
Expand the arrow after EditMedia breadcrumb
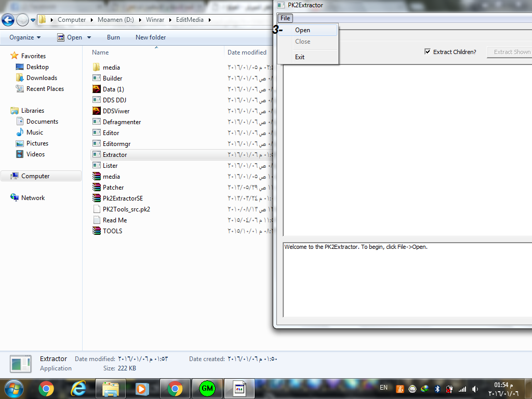tap(210, 20)
